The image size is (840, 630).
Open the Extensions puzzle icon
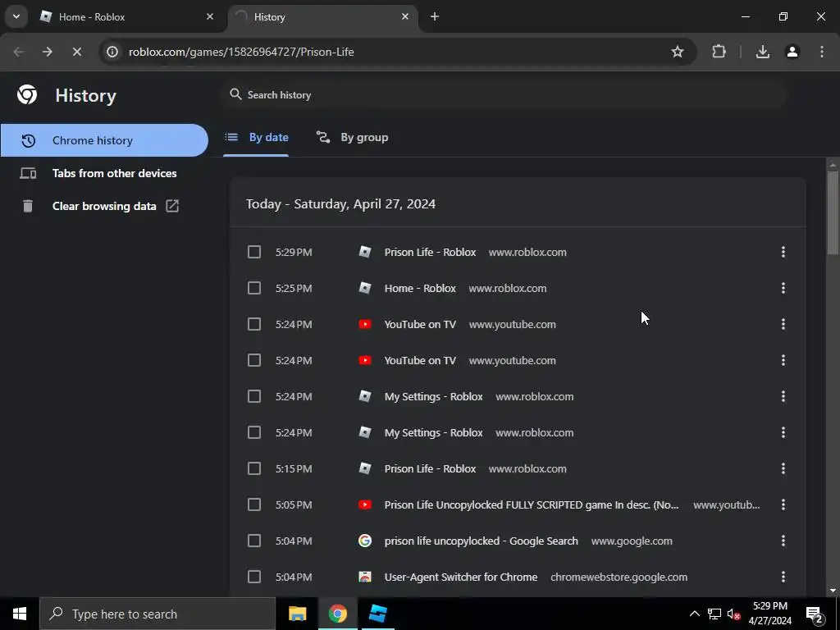[719, 52]
